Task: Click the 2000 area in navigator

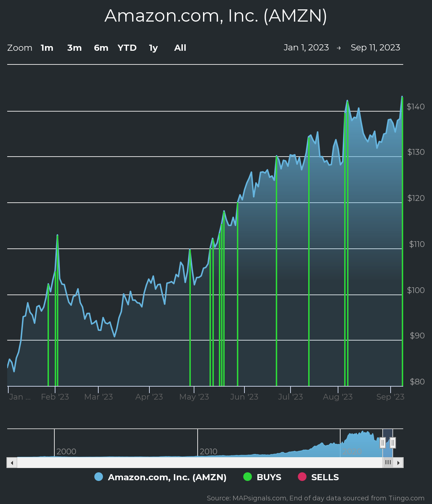Action: (66, 451)
